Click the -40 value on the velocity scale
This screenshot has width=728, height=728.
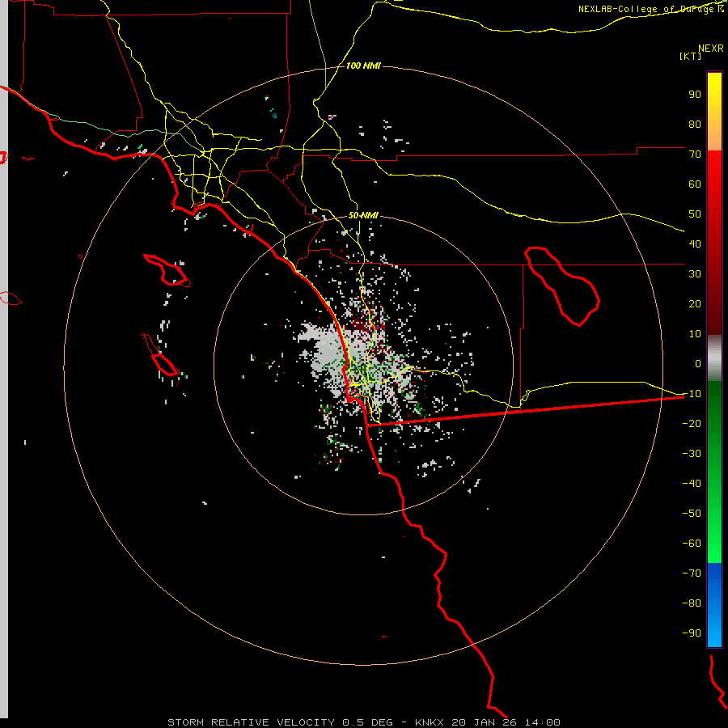coord(692,484)
